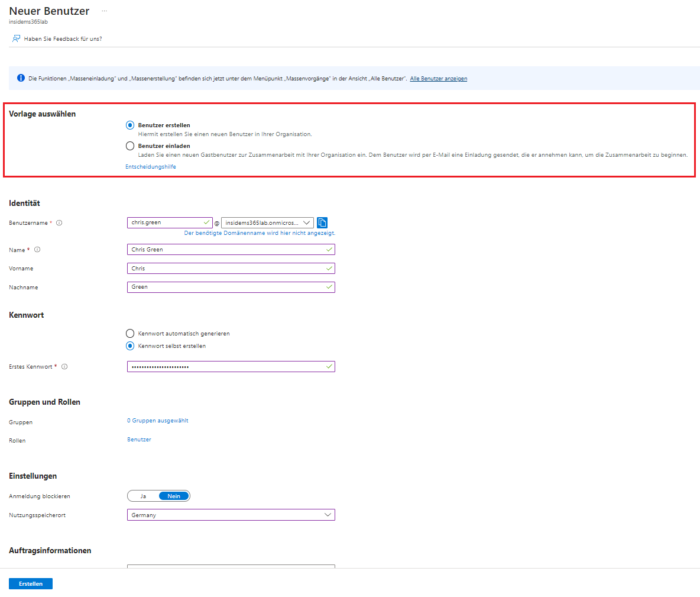Select the Benutzer einladen radio option
This screenshot has width=700, height=597.
[130, 146]
